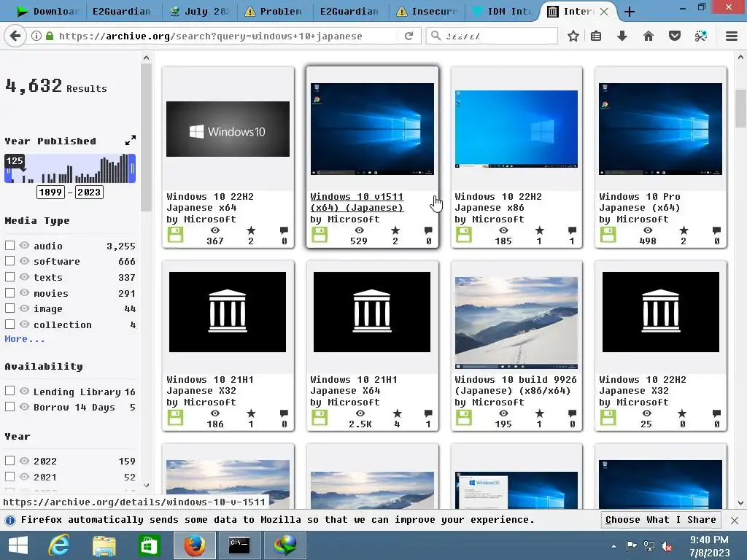Open the downloads arrow icon

[x=622, y=36]
